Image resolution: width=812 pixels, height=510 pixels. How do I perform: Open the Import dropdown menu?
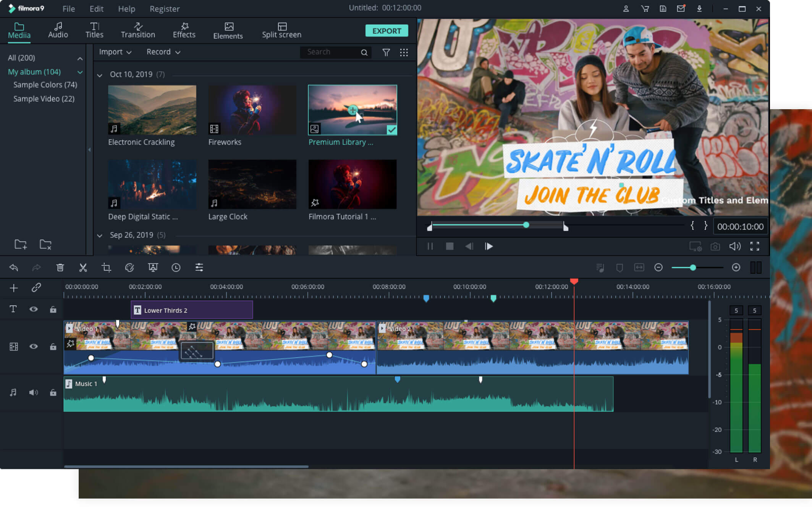pos(115,52)
